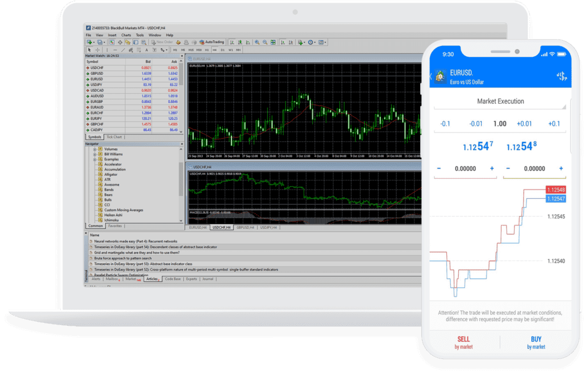Tap SELL by market button
This screenshot has height=374, width=588.
[463, 342]
